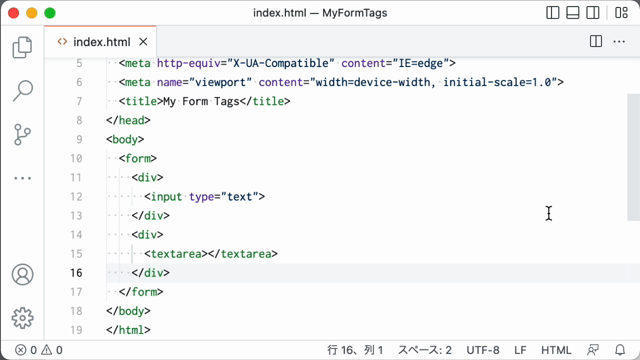Viewport: 640px width, 360px height.
Task: Open the notifications bell
Action: 620,350
